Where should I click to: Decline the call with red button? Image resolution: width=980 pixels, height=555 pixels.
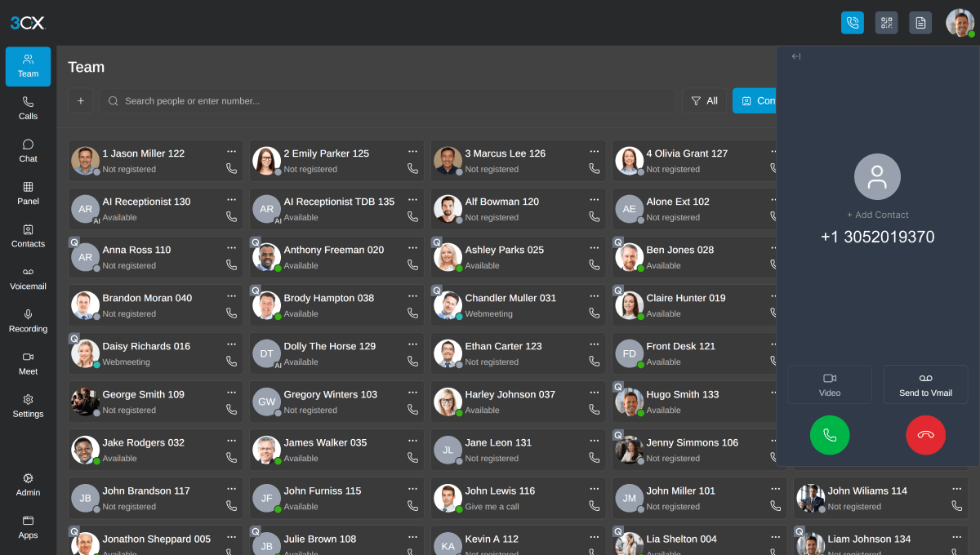[x=925, y=435]
